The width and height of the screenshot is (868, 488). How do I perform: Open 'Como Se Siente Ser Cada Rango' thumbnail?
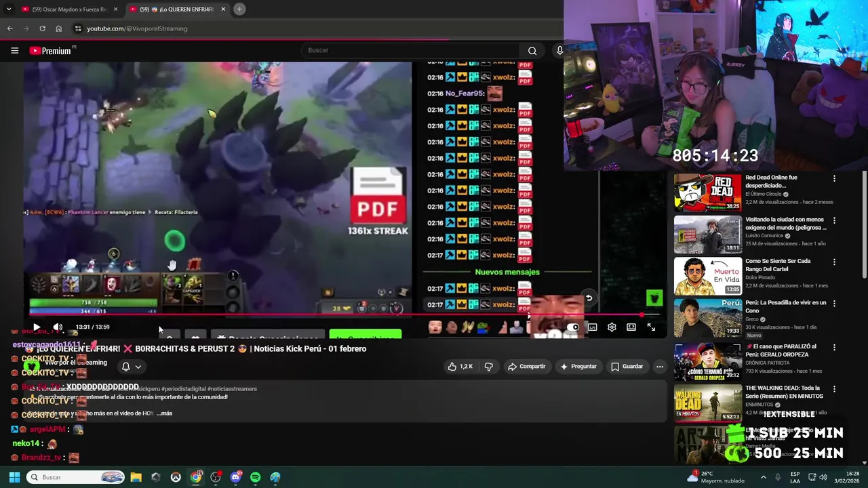point(708,276)
